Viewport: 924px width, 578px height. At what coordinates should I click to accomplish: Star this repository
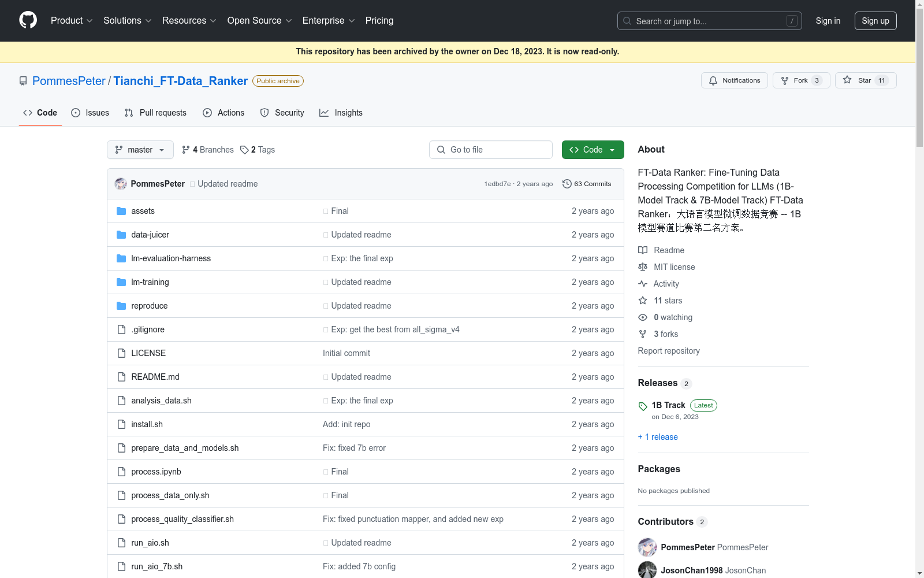tap(866, 80)
